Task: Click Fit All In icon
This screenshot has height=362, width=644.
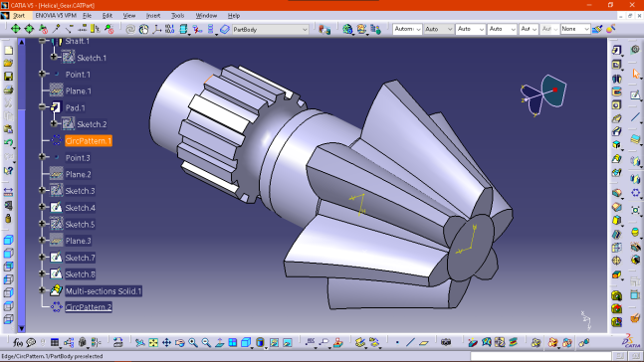Action: [x=153, y=342]
